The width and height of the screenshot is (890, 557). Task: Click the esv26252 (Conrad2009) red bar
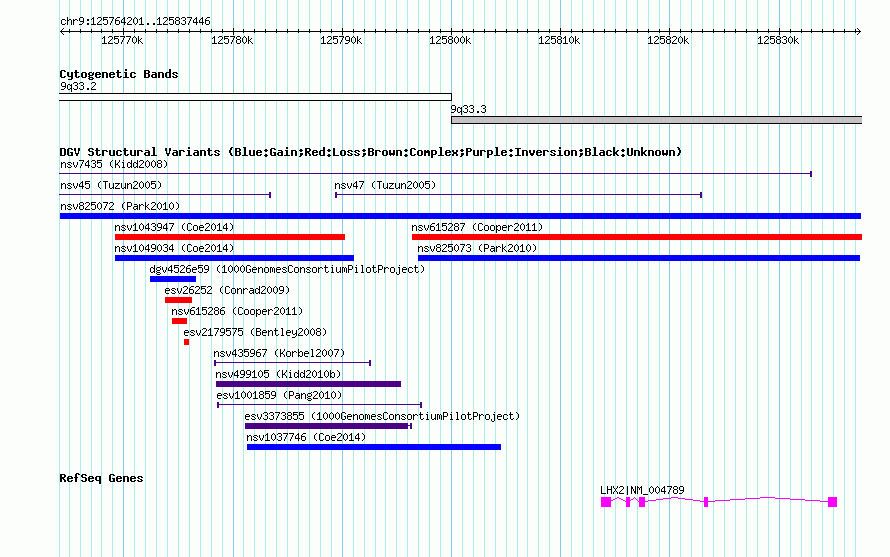[178, 300]
